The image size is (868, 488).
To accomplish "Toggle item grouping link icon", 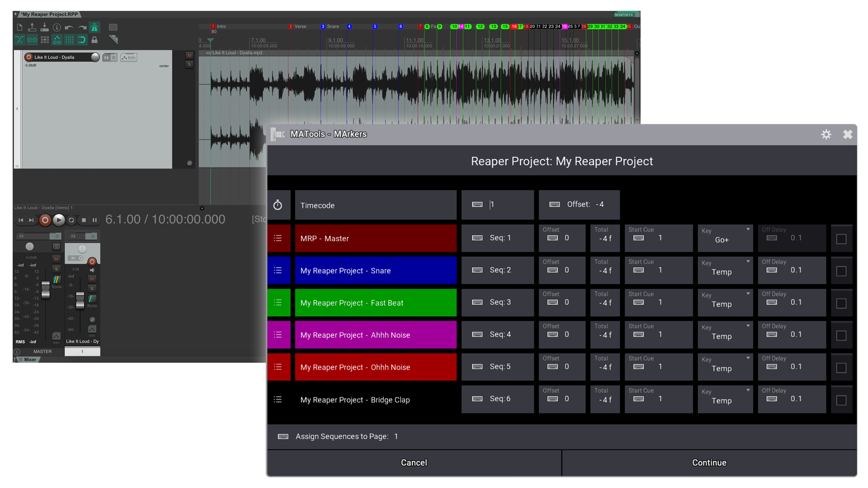I will click(32, 40).
